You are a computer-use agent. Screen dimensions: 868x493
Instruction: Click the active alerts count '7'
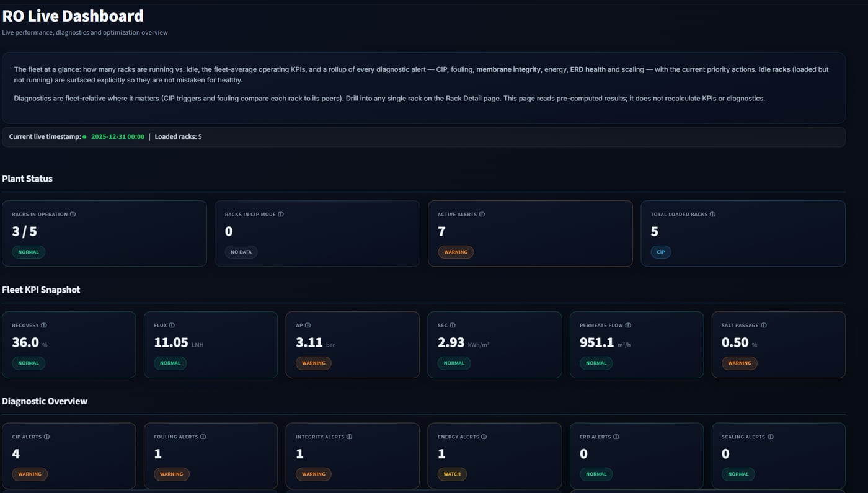click(x=441, y=232)
